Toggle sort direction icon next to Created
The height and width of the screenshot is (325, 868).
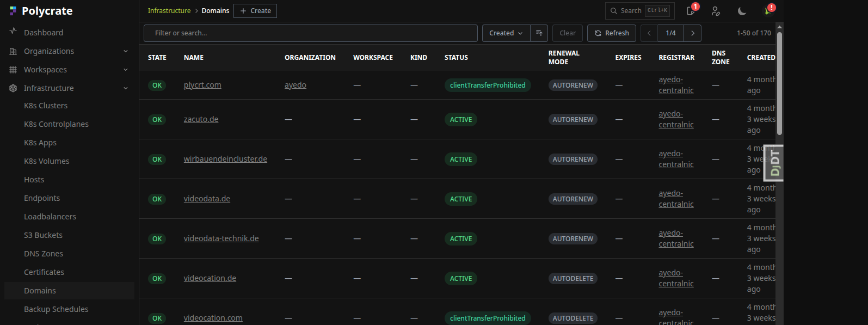539,33
